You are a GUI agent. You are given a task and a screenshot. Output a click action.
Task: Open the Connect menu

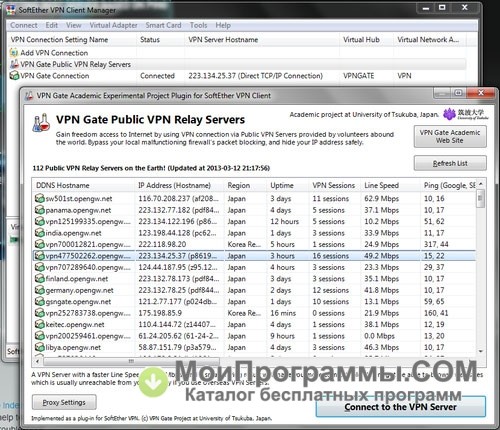point(24,25)
